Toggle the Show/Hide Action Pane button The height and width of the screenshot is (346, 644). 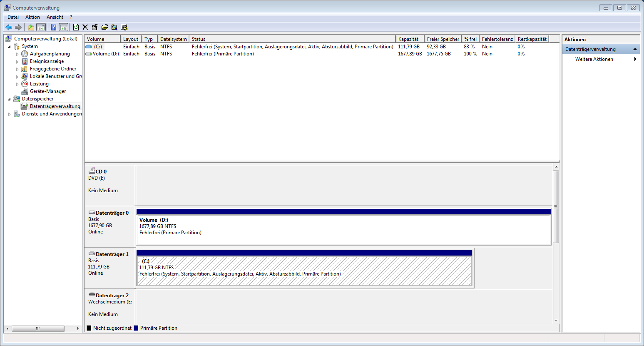point(63,27)
